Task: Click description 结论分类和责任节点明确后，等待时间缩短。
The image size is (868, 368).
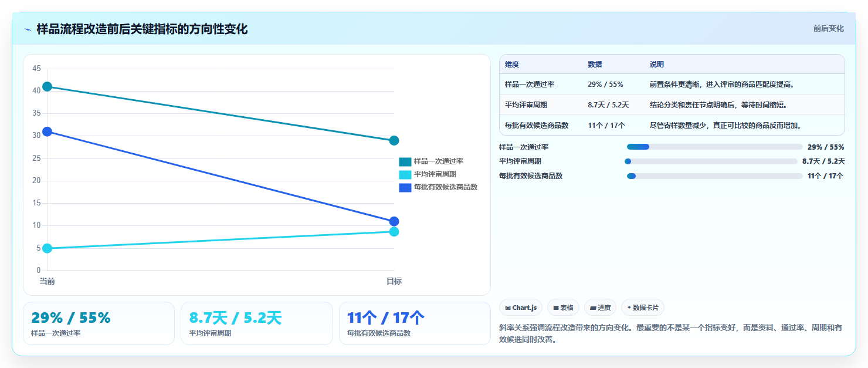Action: click(719, 105)
